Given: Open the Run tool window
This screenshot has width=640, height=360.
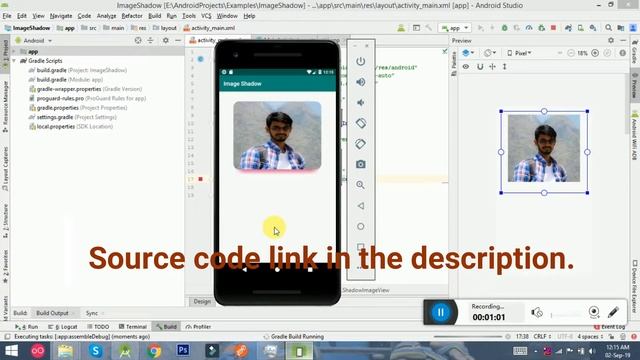Looking at the screenshot, I should (x=27, y=327).
